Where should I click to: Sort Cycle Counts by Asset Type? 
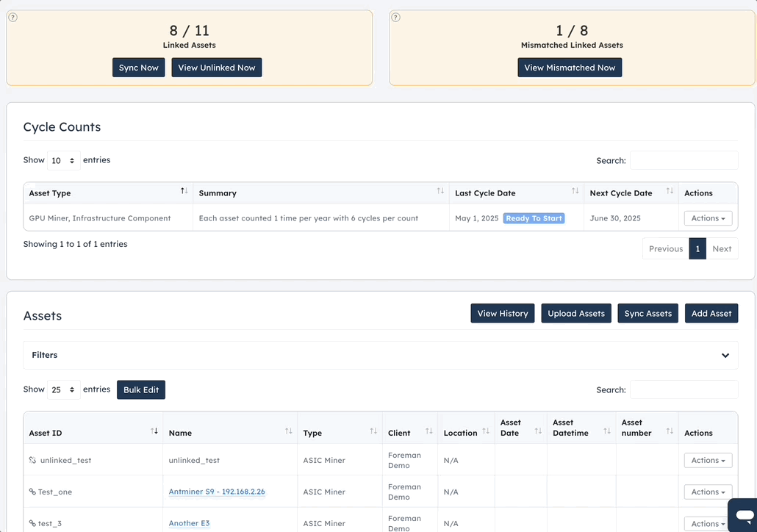point(184,191)
